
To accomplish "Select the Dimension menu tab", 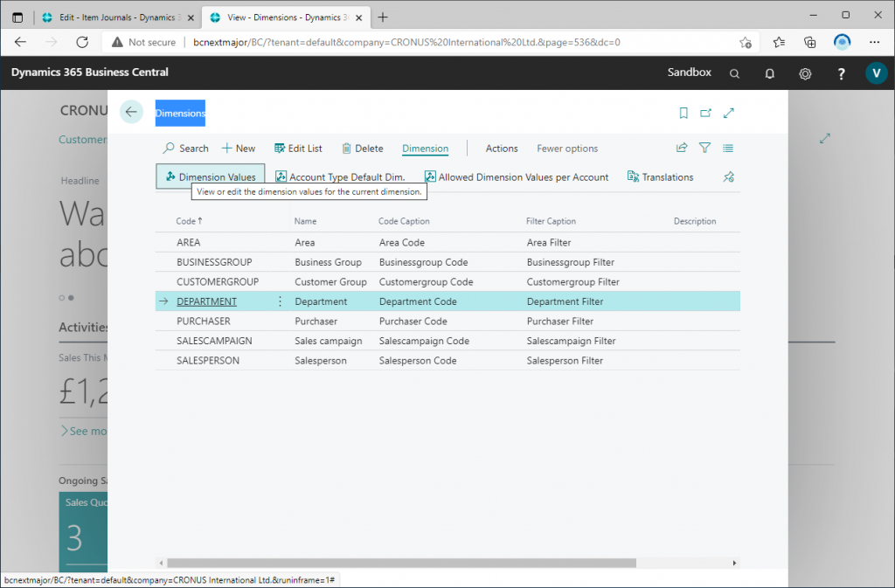I will tap(425, 149).
